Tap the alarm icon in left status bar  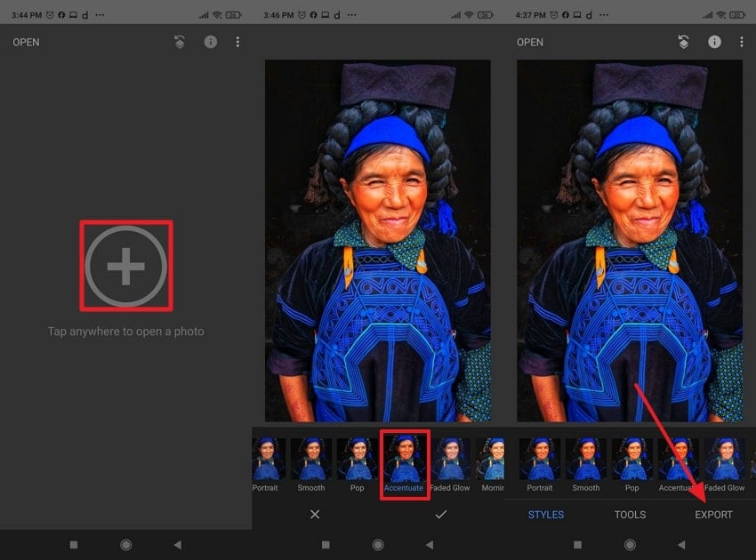click(x=50, y=15)
